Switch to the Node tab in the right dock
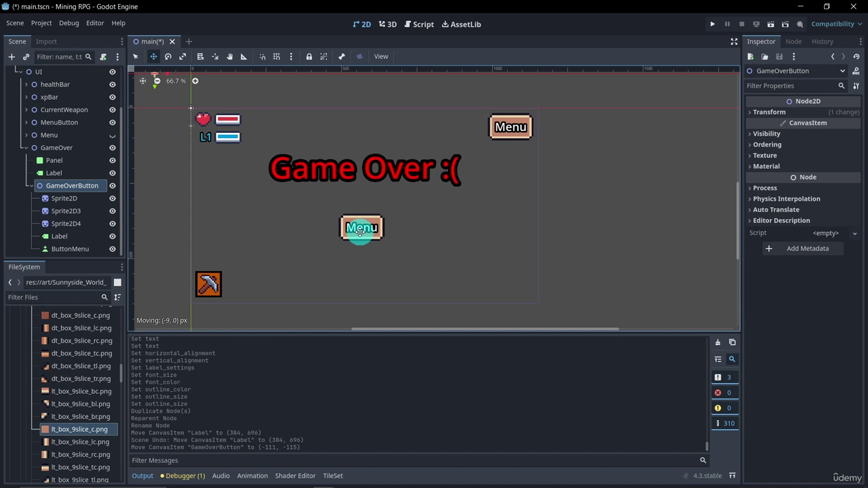This screenshot has width=868, height=488. pyautogui.click(x=793, y=41)
